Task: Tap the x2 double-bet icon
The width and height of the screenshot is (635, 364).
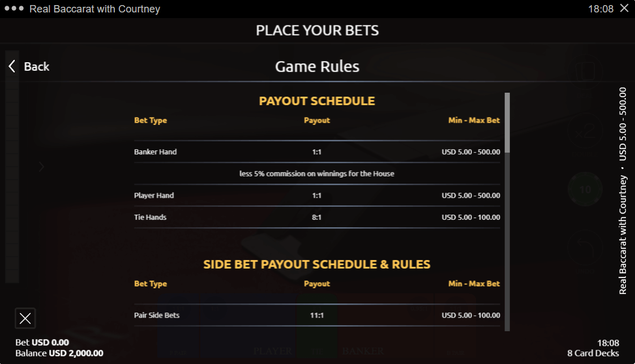Action: [585, 131]
